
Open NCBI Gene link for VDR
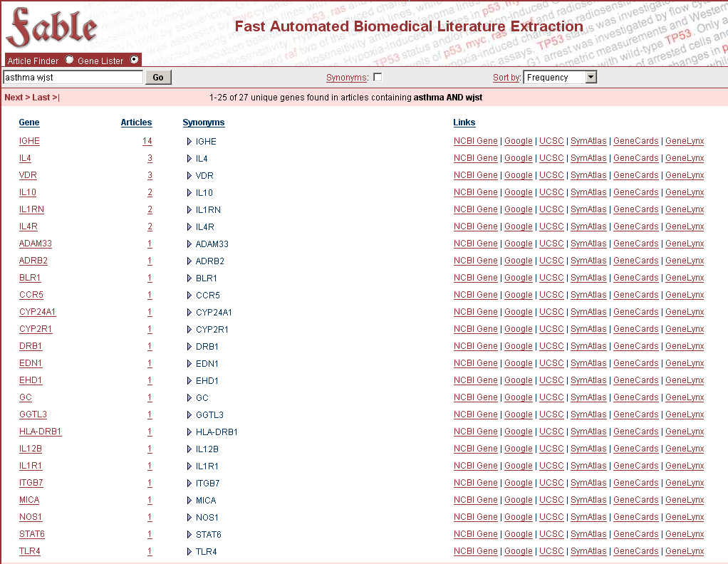475,176
